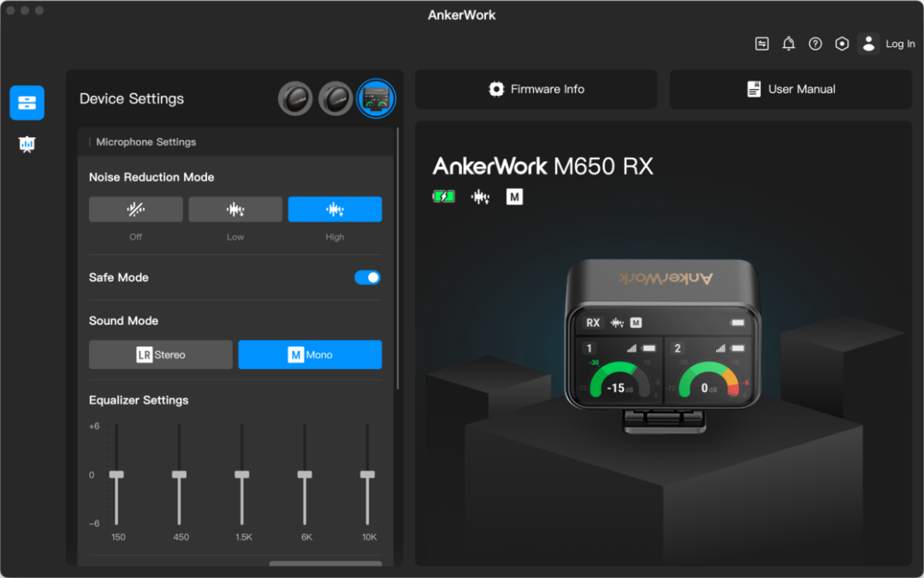Open the hexagon settings icon
The image size is (924, 578).
pos(842,44)
